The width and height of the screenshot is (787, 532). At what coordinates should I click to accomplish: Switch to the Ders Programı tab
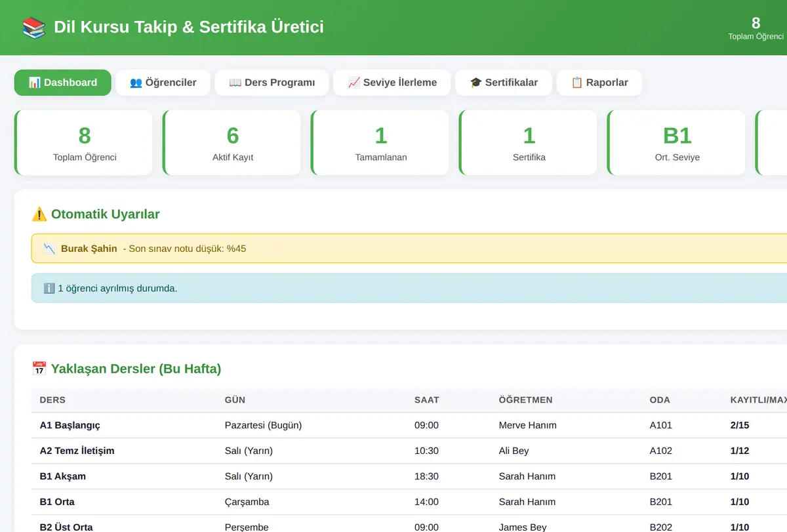tap(272, 83)
